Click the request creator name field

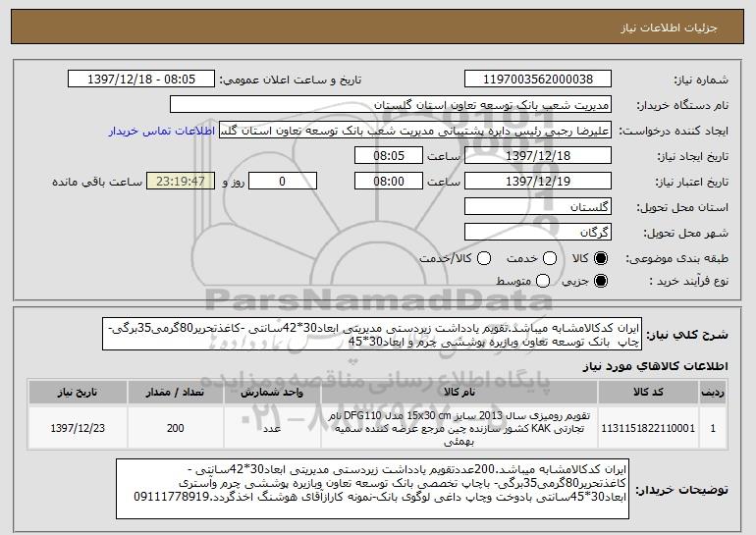[x=415, y=131]
